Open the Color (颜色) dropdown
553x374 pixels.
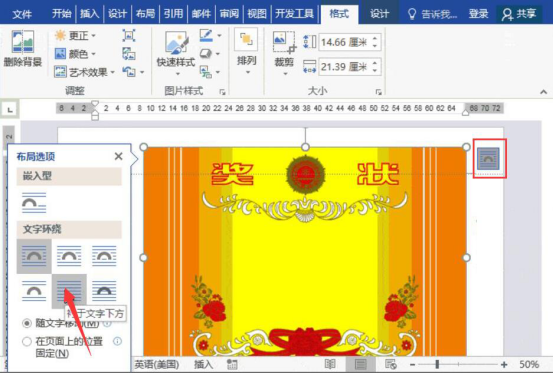pos(75,54)
